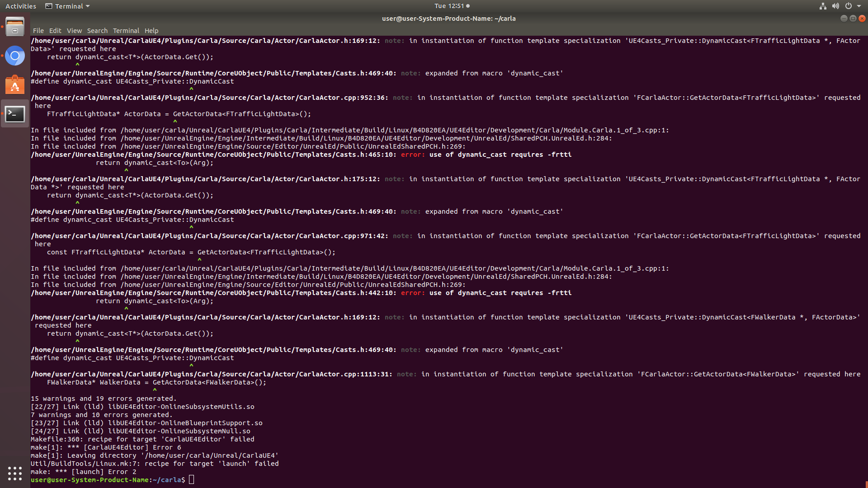This screenshot has width=868, height=488.
Task: Open Ubuntu Software from the dock
Action: [15, 84]
